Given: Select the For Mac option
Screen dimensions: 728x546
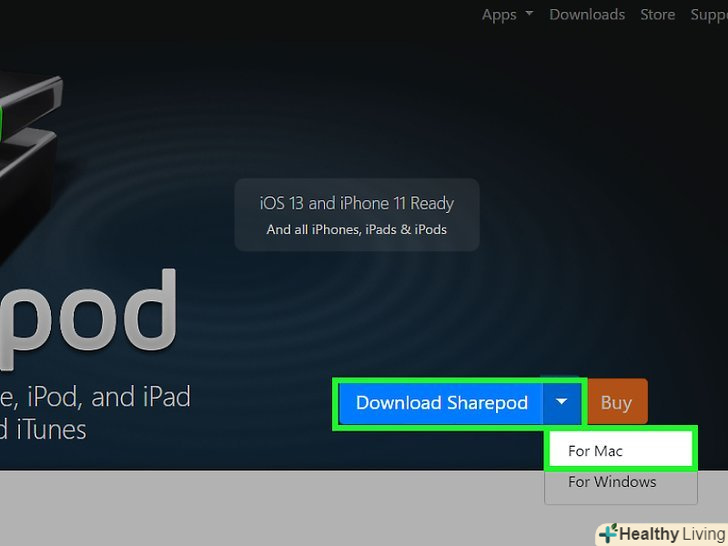Looking at the screenshot, I should pos(620,450).
